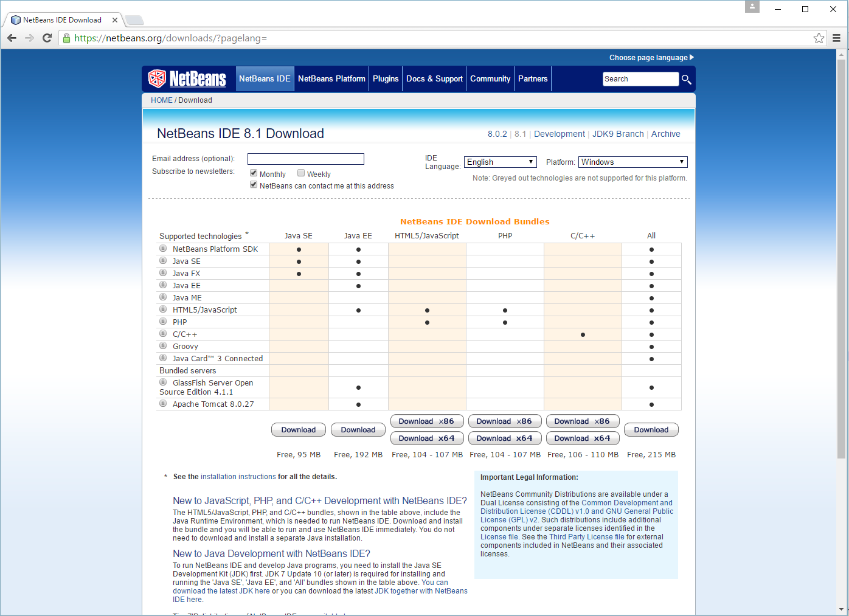Viewport: 849px width, 616px height.
Task: Download HTML5/JavaScript x64 bundle
Action: coord(427,438)
